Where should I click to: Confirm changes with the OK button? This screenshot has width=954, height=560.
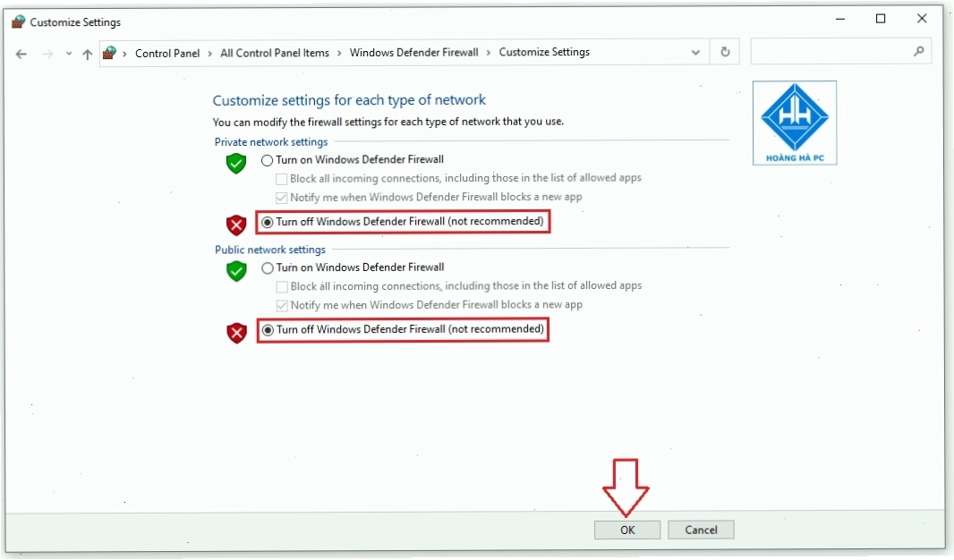coord(627,530)
